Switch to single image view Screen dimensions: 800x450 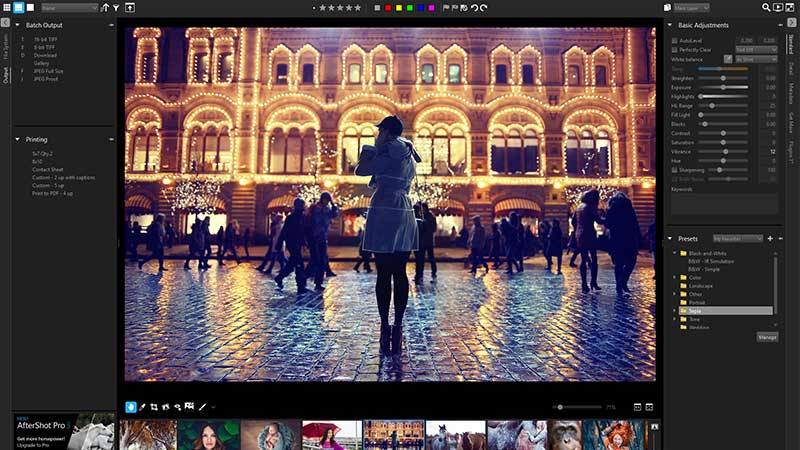click(31, 8)
